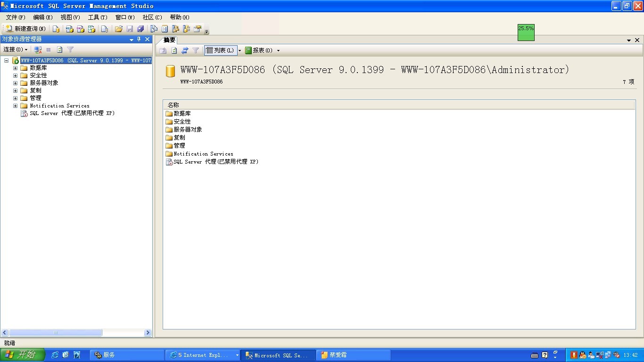This screenshot has height=362, width=644.
Task: Open the 文件 menu
Action: 16,17
